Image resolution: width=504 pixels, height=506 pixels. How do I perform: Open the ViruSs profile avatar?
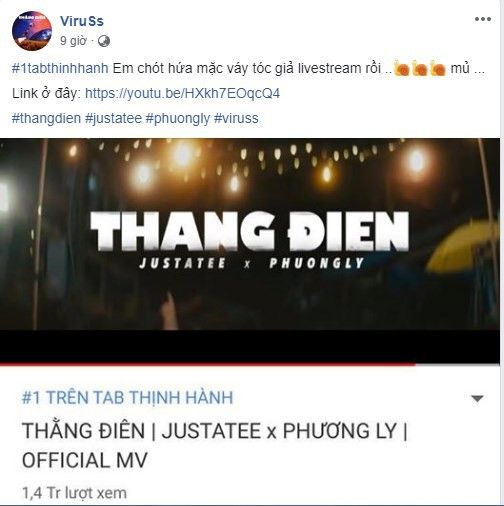(32, 31)
